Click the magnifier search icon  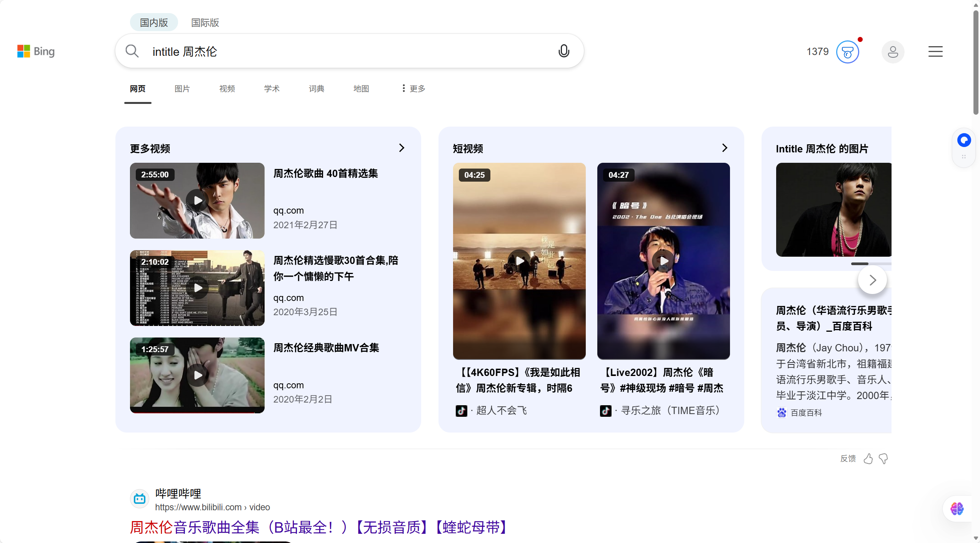coord(132,51)
